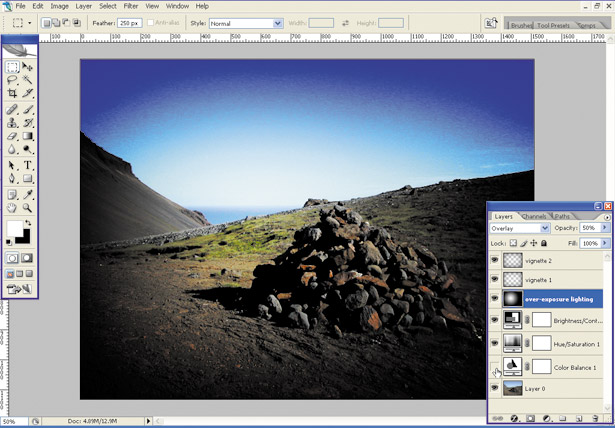Select the Eraser tool
Image resolution: width=615 pixels, height=428 pixels.
click(x=12, y=136)
